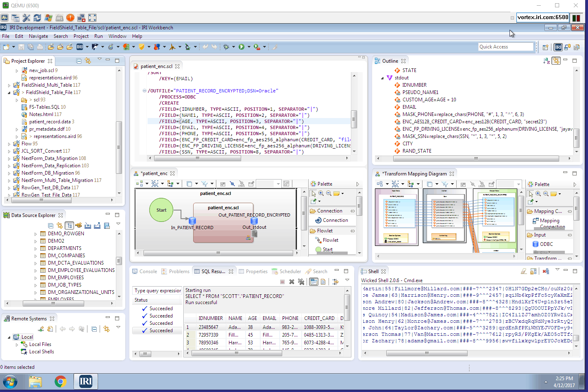Collapse the FieldShield_Table_File 117 project
Image resolution: width=588 pixels, height=392 pixels.
tap(9, 92)
